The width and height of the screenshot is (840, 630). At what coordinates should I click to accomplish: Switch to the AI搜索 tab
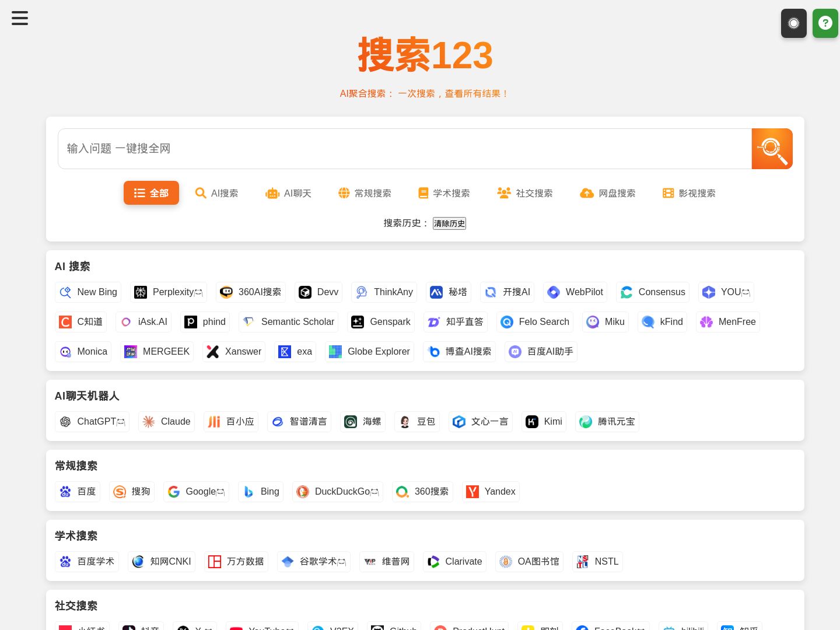pos(216,193)
